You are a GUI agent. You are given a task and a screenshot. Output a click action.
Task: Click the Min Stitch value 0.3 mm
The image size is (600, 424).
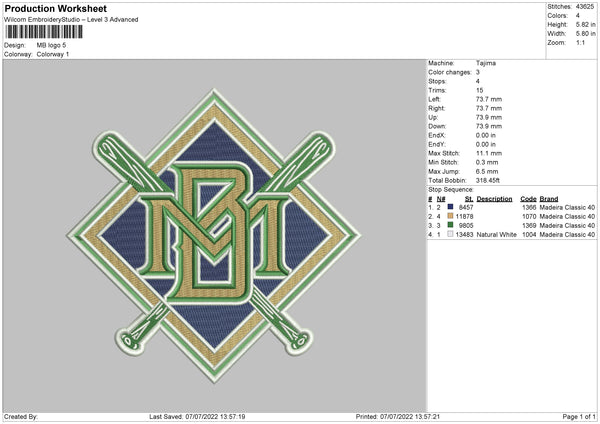coord(487,163)
